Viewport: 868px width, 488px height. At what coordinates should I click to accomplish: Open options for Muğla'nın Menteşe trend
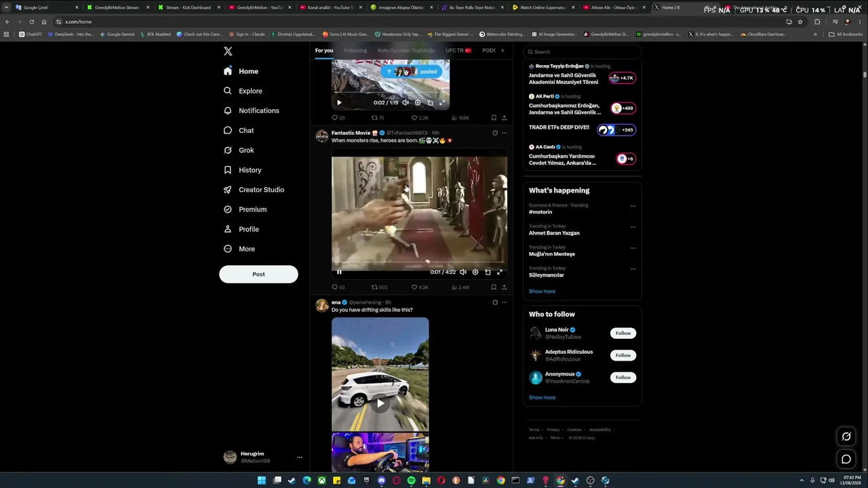(x=633, y=248)
